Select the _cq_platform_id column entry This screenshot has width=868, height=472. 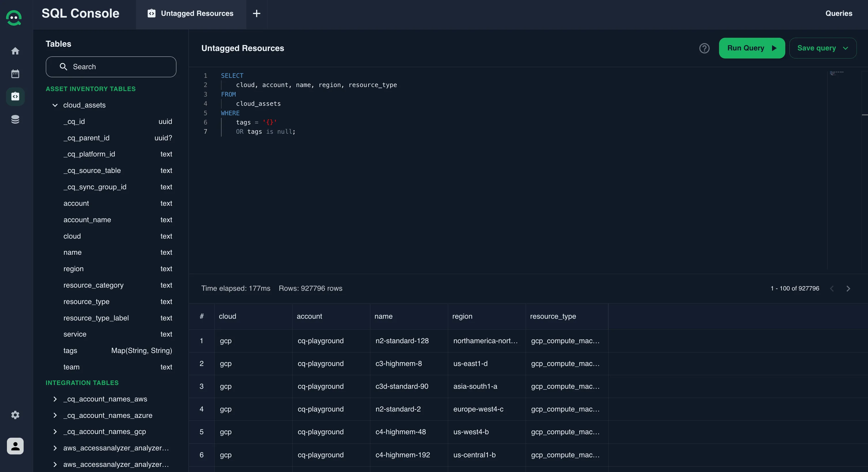click(x=118, y=154)
